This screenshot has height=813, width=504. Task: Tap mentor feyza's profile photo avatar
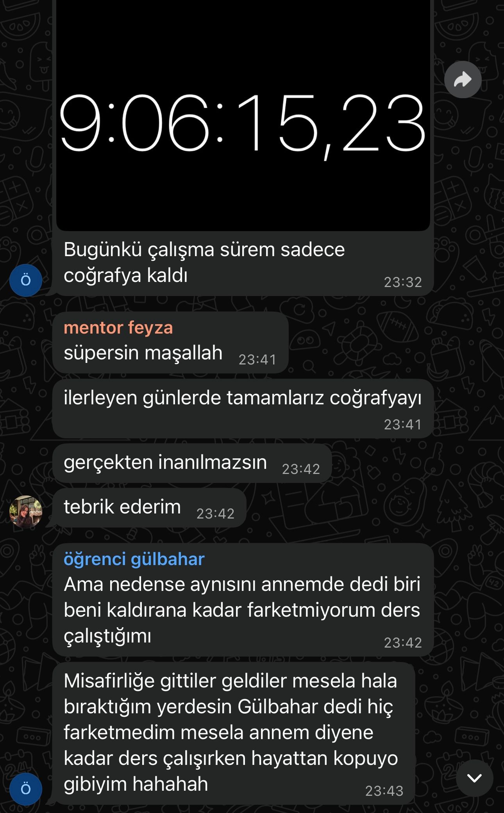click(26, 512)
